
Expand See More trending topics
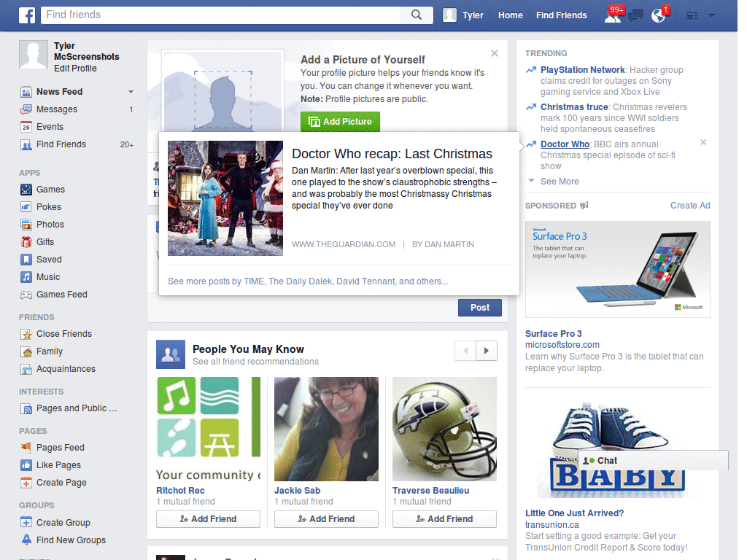560,182
